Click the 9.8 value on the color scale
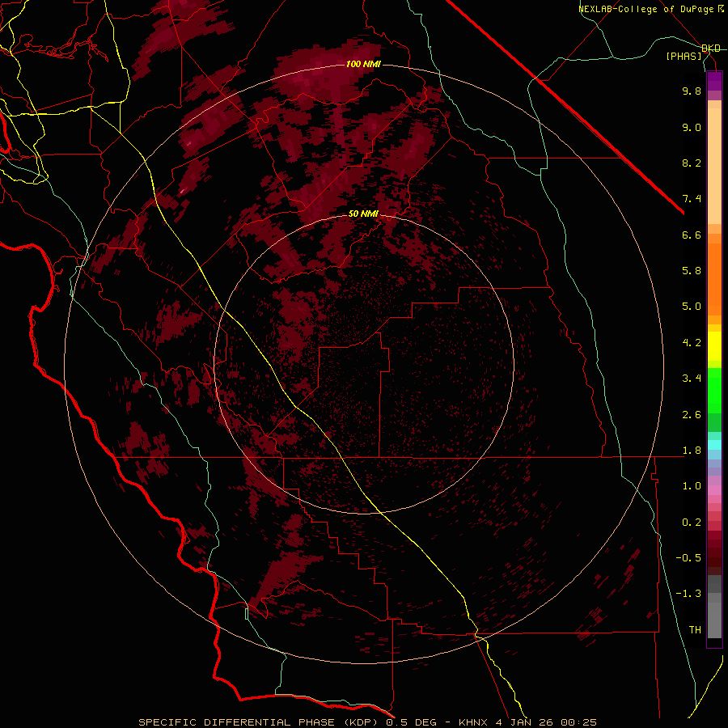The image size is (728, 728). pyautogui.click(x=692, y=91)
